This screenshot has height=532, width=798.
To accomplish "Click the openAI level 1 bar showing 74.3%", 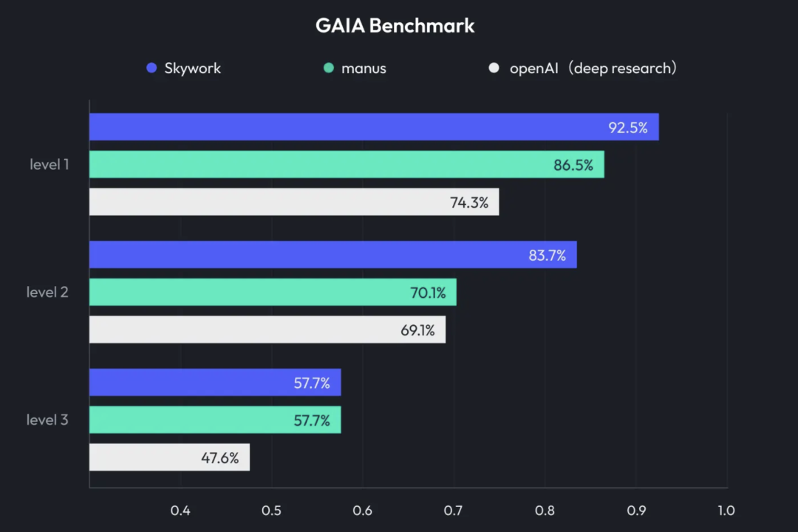I will point(294,202).
